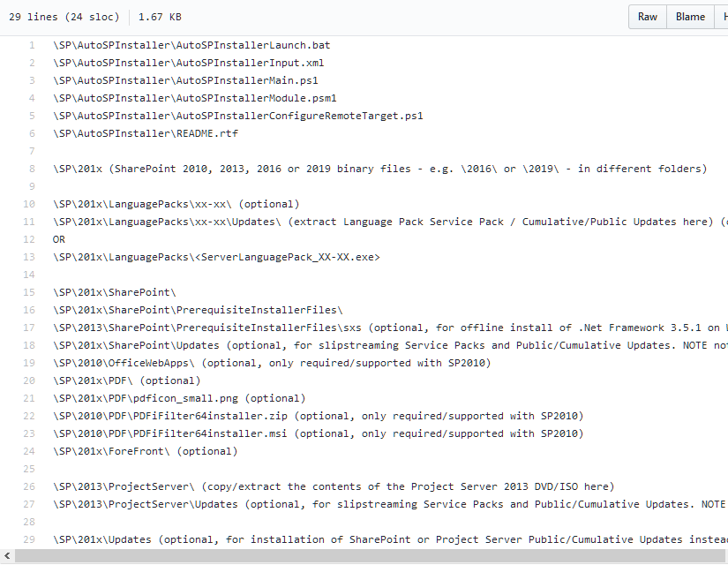The width and height of the screenshot is (728, 565).
Task: Click the horizontal scrollbar track
Action: coord(372,555)
